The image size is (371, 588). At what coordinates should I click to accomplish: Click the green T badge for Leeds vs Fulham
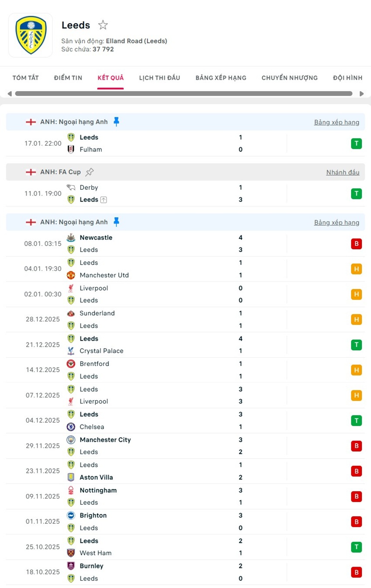(357, 143)
